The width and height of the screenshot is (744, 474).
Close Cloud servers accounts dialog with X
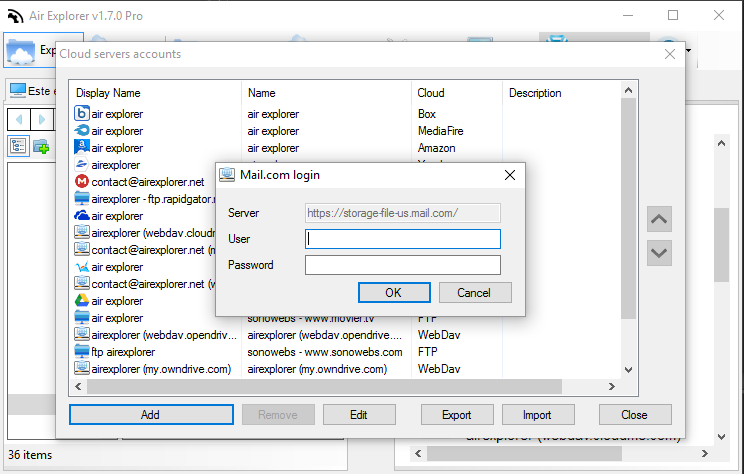click(x=670, y=54)
